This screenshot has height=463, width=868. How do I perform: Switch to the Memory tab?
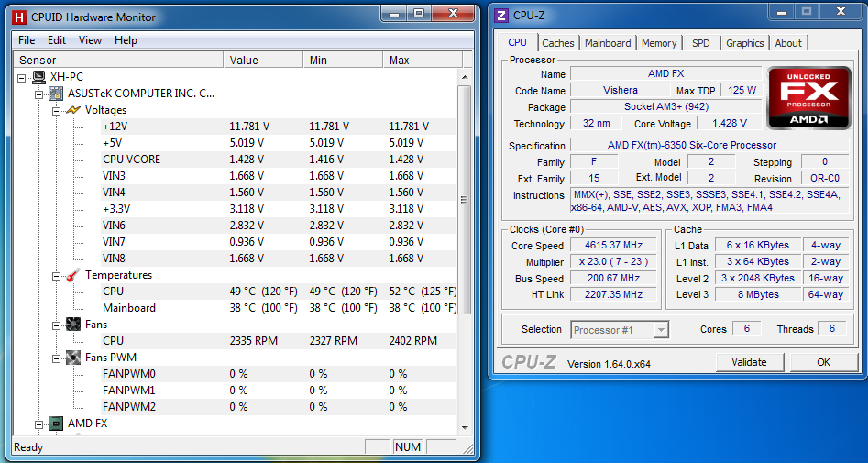click(658, 43)
